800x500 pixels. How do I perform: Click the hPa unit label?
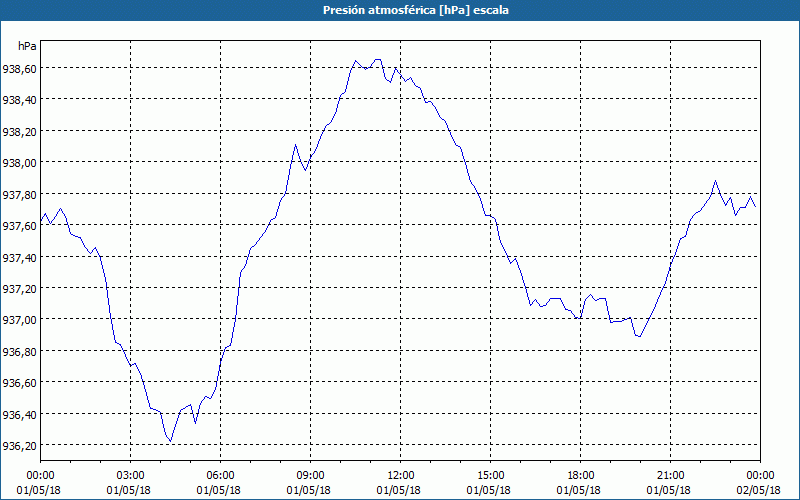(x=27, y=46)
